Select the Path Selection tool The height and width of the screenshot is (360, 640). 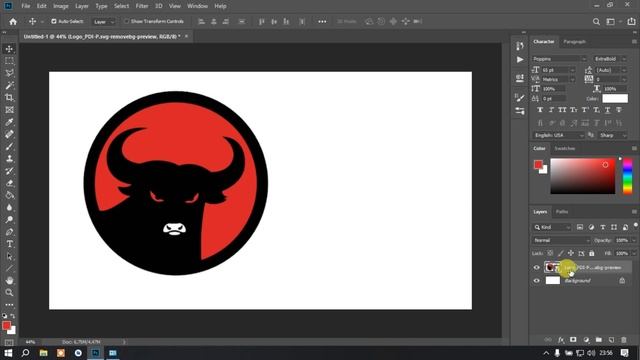point(9,256)
